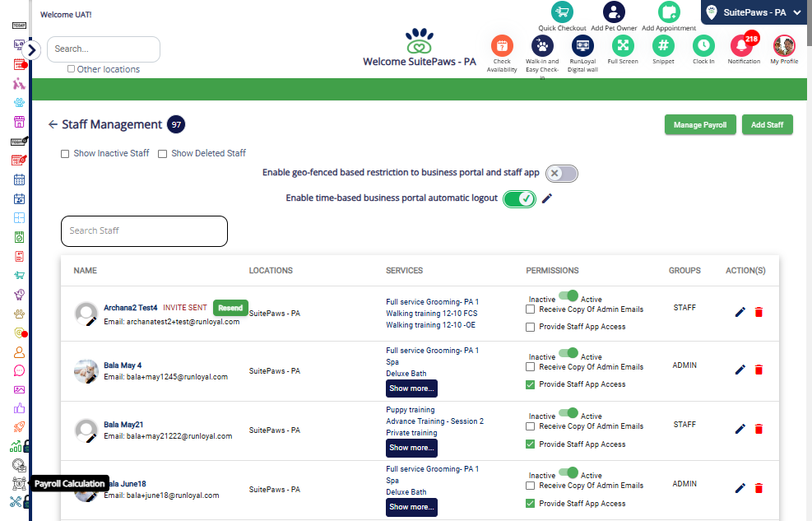The image size is (812, 521).
Task: Uncheck Provide Staff App Access for Bala May 4
Action: [530, 384]
